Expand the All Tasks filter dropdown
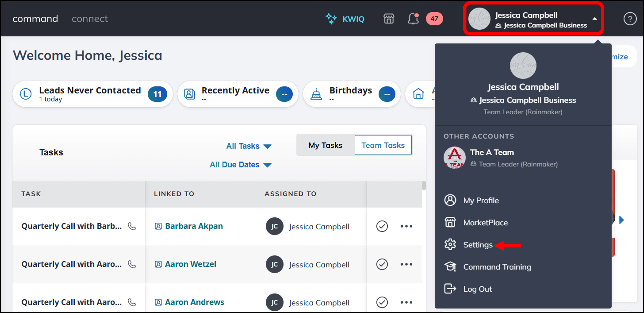644x313 pixels. (x=249, y=146)
